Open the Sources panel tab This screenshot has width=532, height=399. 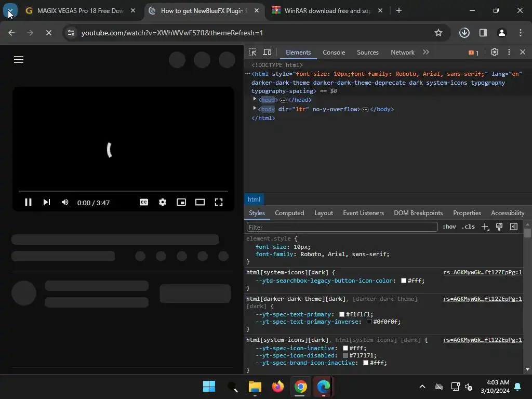367,52
